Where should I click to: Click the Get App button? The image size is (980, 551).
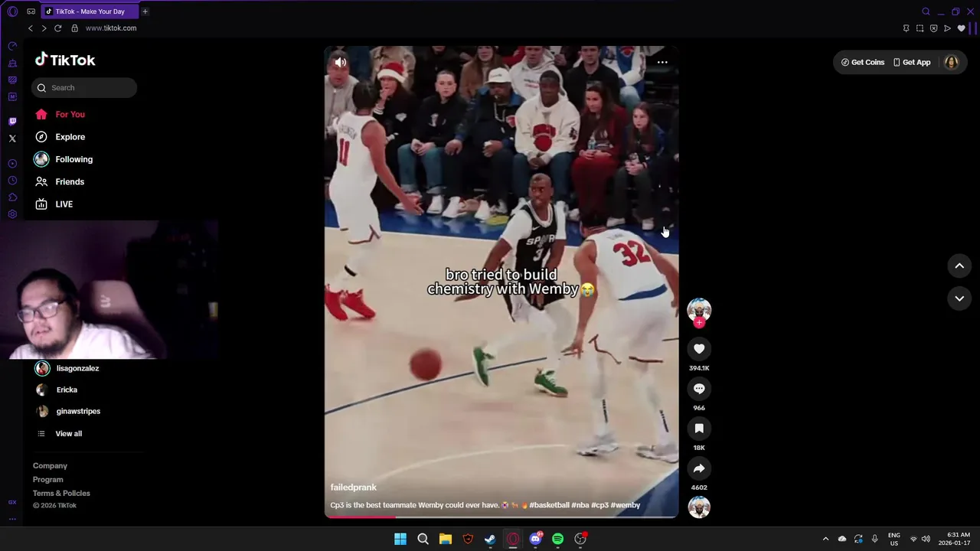tap(912, 62)
